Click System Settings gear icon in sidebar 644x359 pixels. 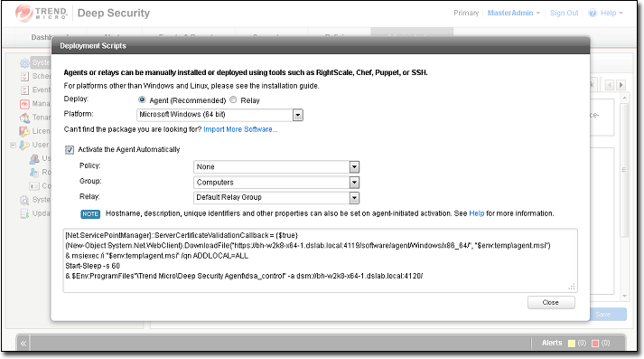24,63
